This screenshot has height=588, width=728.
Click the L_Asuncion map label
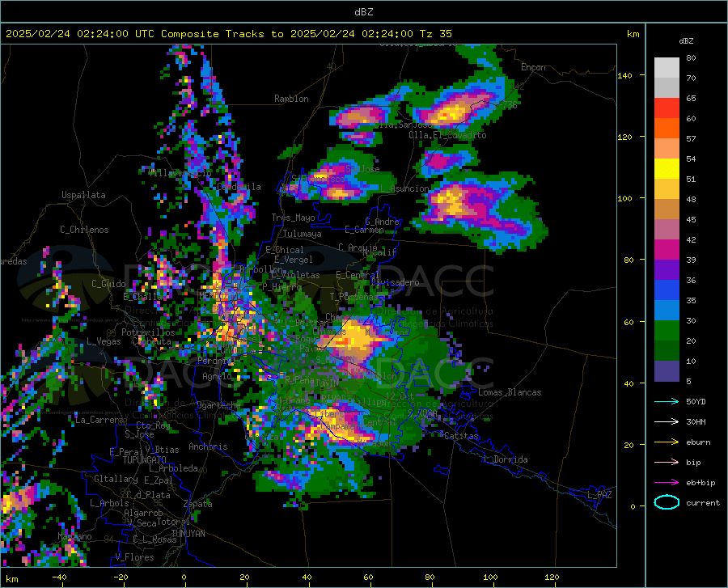(404, 188)
